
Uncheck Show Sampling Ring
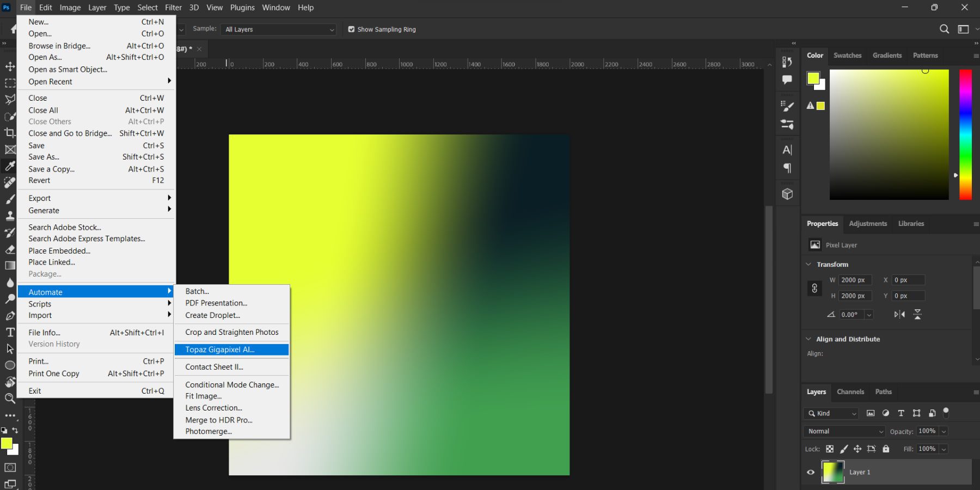pos(352,29)
